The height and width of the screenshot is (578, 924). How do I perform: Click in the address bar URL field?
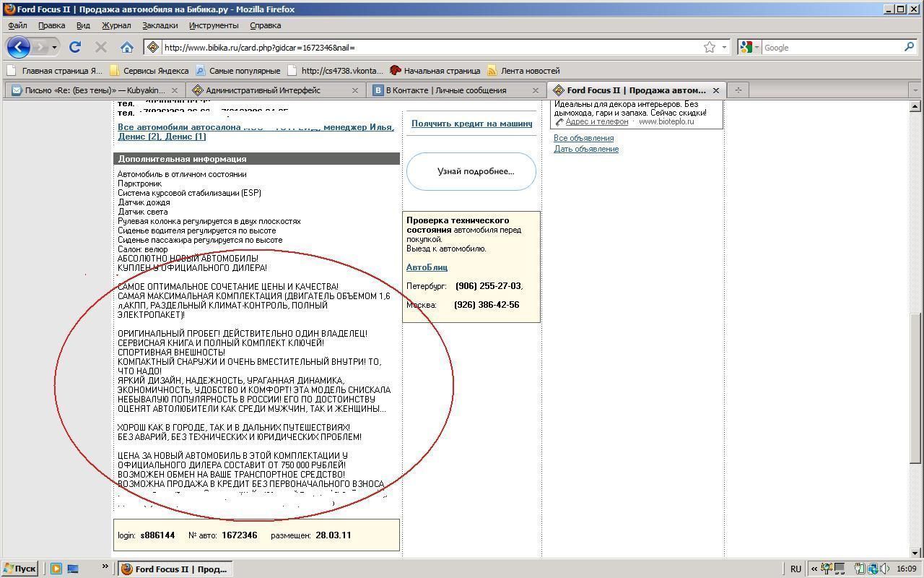(426, 48)
